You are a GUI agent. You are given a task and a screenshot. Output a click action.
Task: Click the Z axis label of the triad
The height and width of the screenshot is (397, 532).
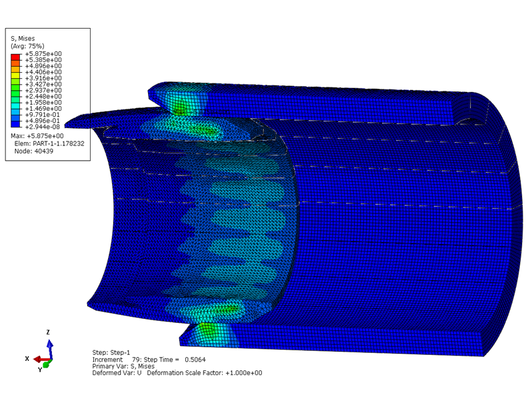click(48, 332)
